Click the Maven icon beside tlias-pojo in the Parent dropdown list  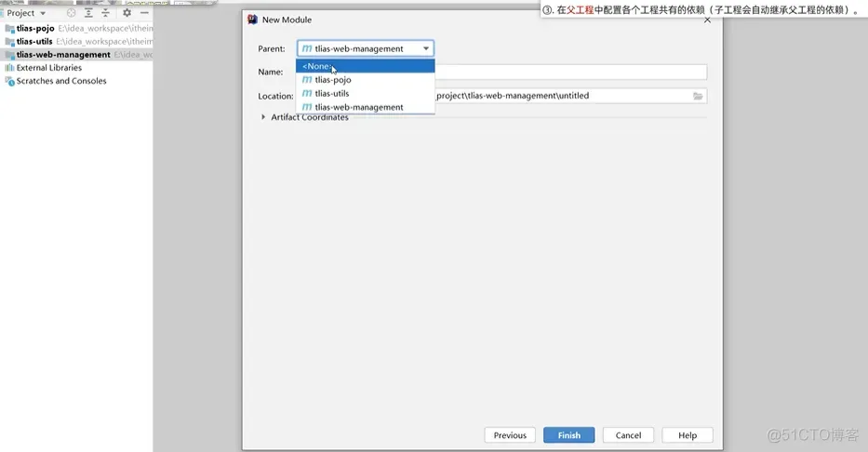307,80
